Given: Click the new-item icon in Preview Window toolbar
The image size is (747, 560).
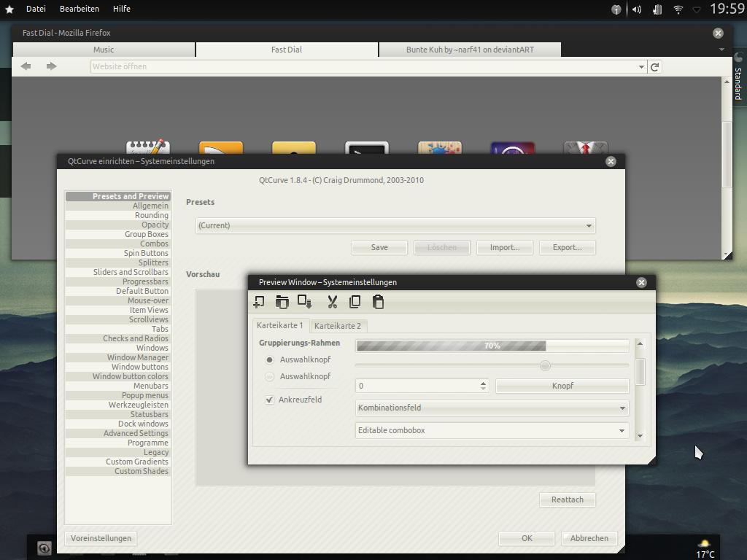Looking at the screenshot, I should [259, 302].
